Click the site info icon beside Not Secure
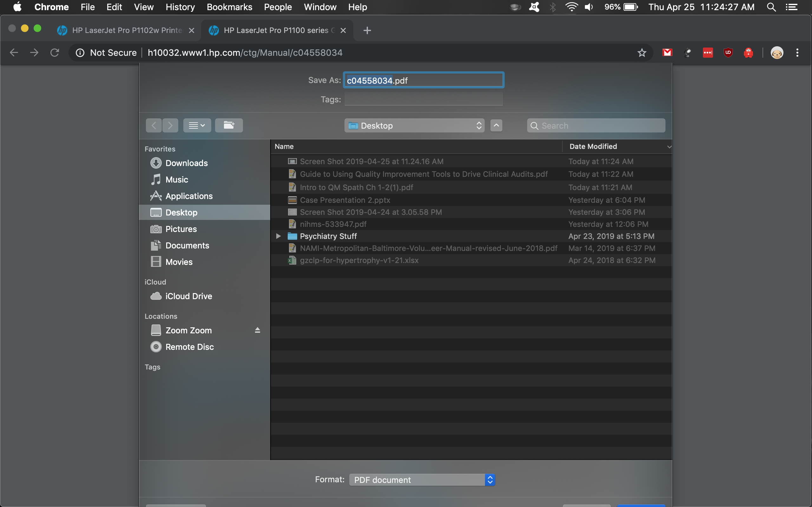Viewport: 812px width, 507px height. coord(80,53)
